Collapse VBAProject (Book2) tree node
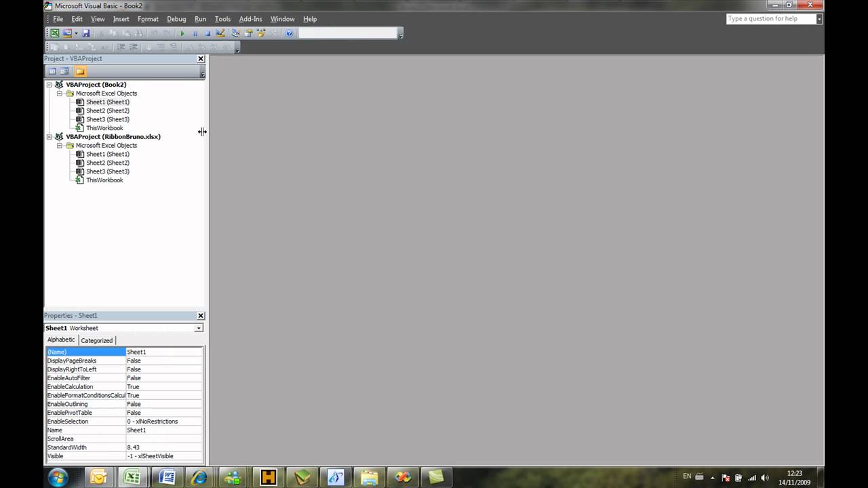 (x=49, y=85)
